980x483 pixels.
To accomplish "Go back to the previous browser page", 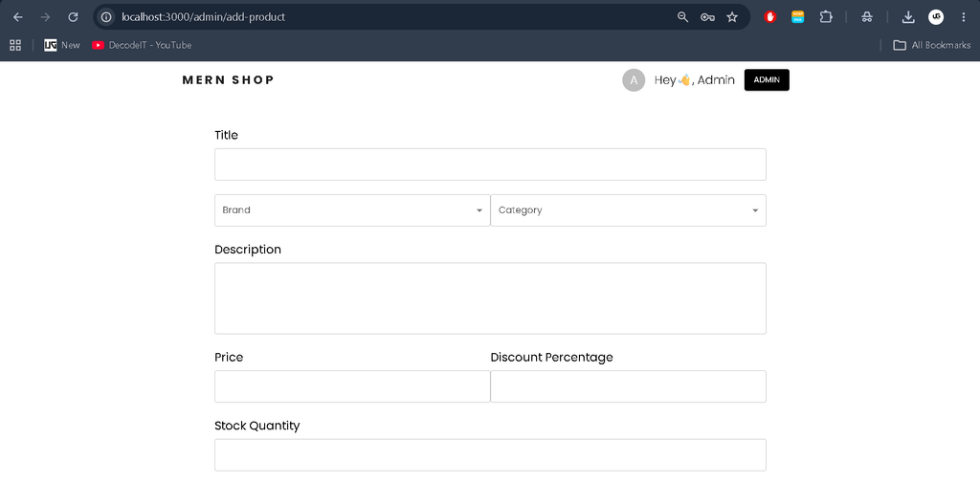I will [17, 17].
